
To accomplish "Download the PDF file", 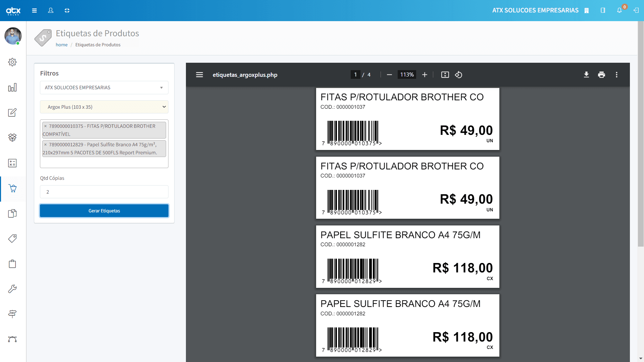I will click(x=586, y=75).
